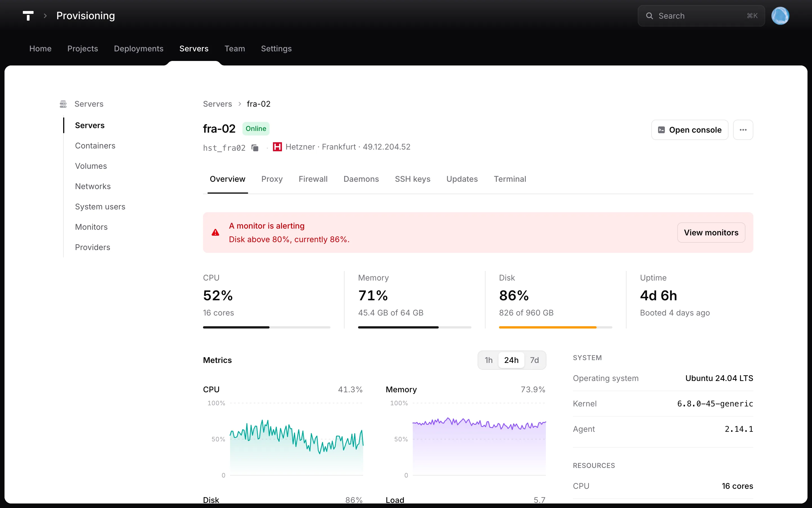Switch to the Terminal tab
812x508 pixels.
click(x=510, y=179)
